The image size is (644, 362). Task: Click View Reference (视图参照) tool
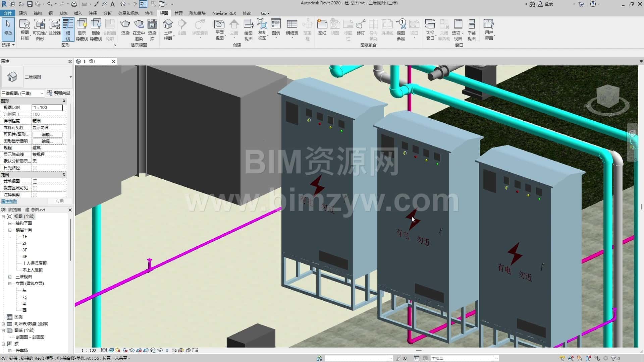pyautogui.click(x=401, y=29)
